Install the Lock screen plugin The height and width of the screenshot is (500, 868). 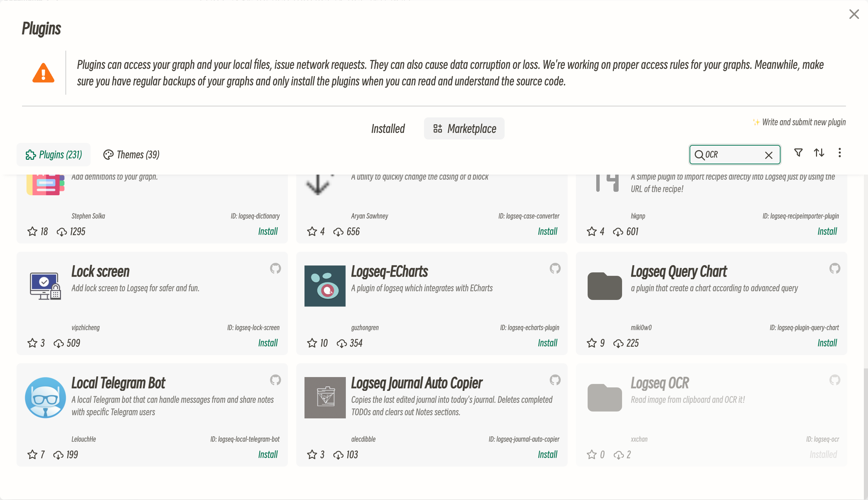click(x=268, y=343)
